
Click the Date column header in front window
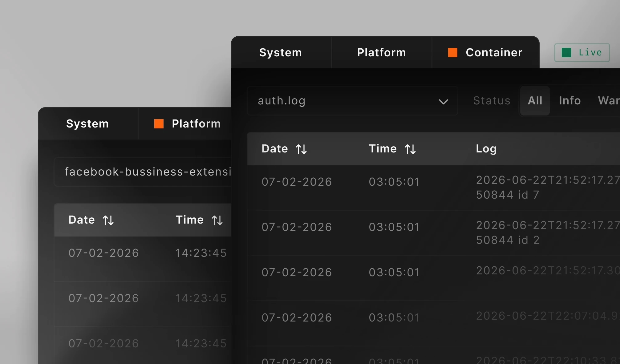pyautogui.click(x=275, y=149)
